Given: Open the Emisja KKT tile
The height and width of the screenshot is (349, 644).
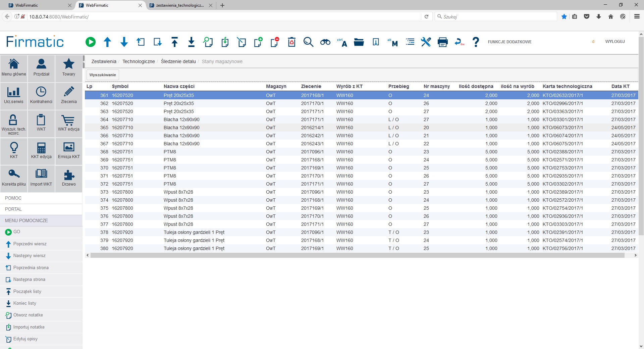Looking at the screenshot, I should coord(69,151).
